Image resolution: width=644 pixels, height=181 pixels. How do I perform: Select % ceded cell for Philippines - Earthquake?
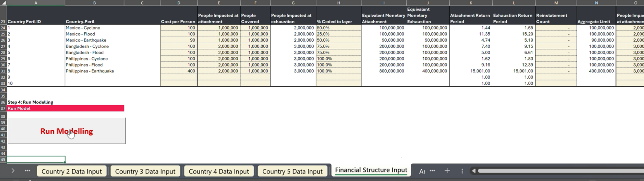(339, 71)
